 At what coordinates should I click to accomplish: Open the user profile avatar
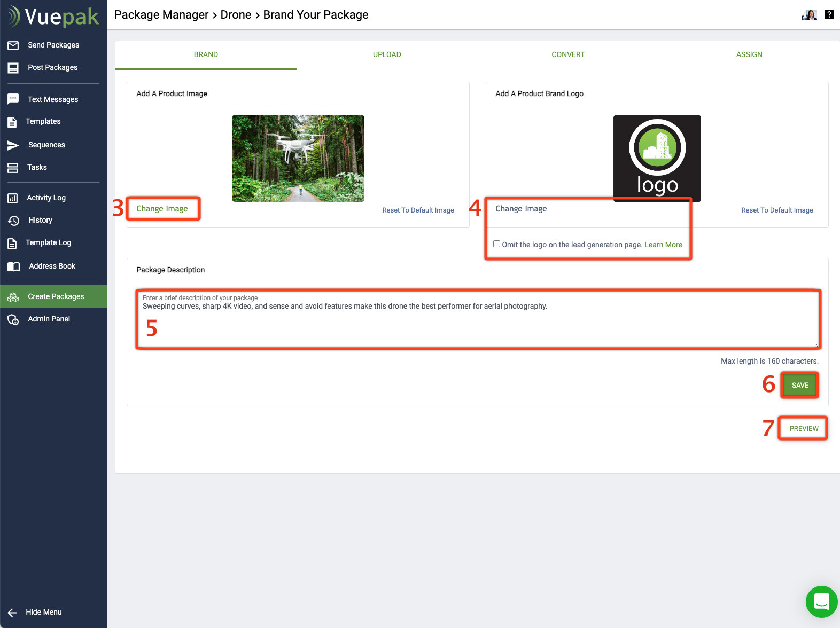click(x=810, y=15)
